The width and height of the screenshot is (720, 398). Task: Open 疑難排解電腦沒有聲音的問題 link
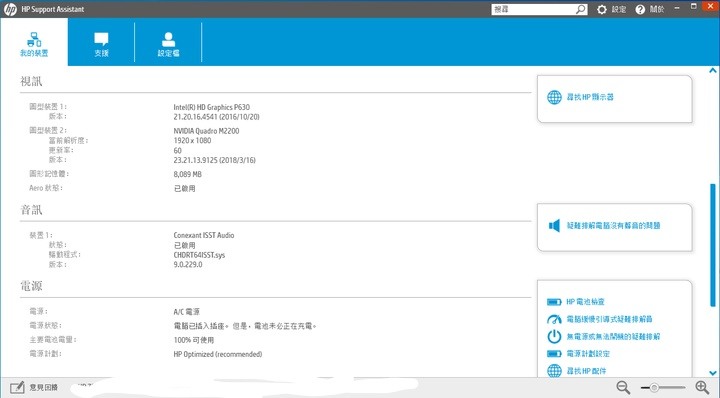pos(613,225)
